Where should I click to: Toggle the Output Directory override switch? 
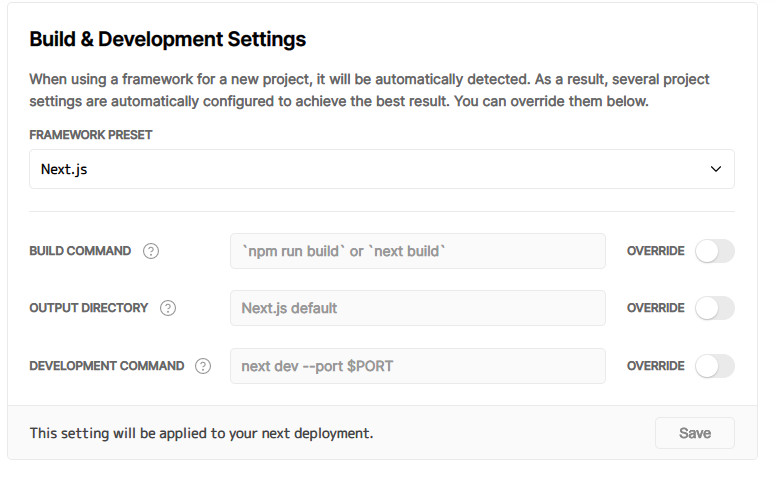(714, 308)
